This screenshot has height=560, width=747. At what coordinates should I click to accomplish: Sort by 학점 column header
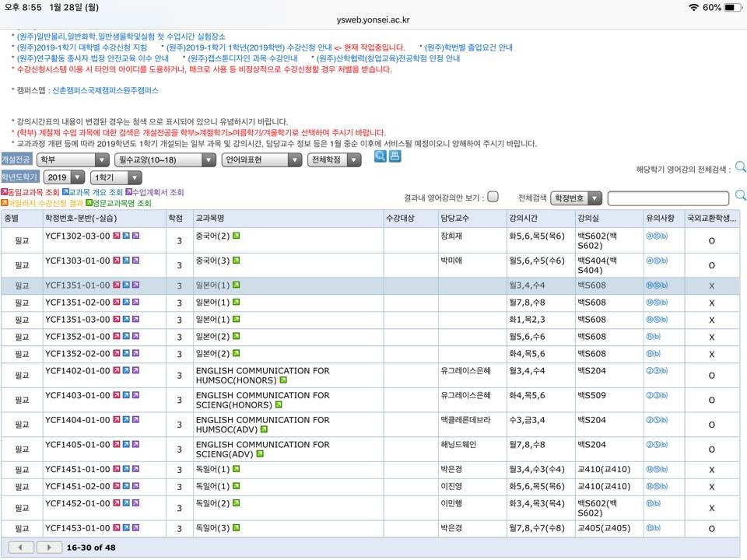coord(175,218)
